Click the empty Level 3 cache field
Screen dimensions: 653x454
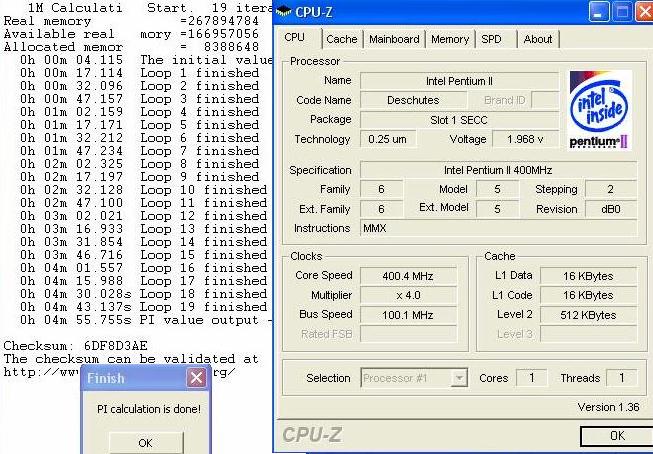(588, 334)
